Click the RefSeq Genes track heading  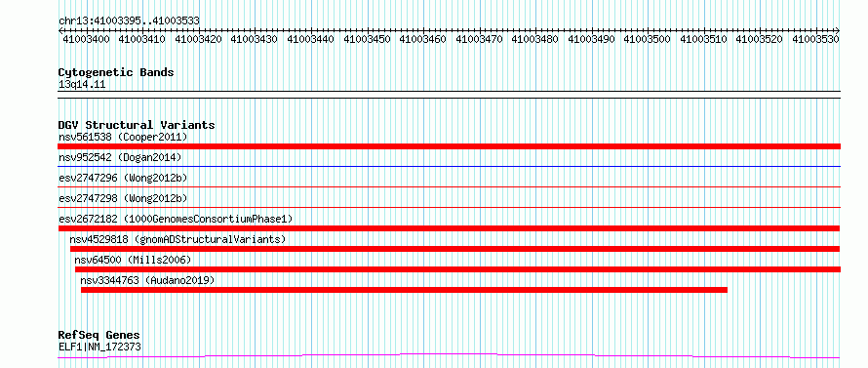pos(99,336)
